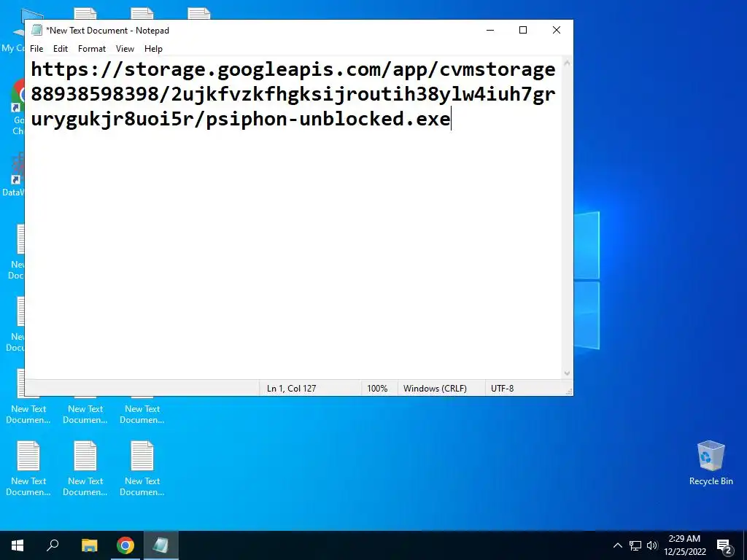This screenshot has height=560, width=747.
Task: Launch Google Chrome from the taskbar
Action: (125, 545)
